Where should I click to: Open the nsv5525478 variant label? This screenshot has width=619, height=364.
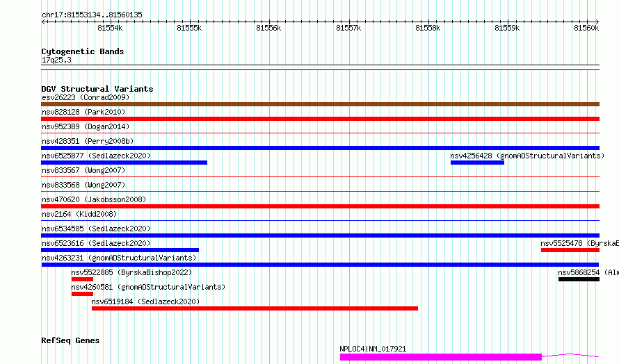(579, 243)
